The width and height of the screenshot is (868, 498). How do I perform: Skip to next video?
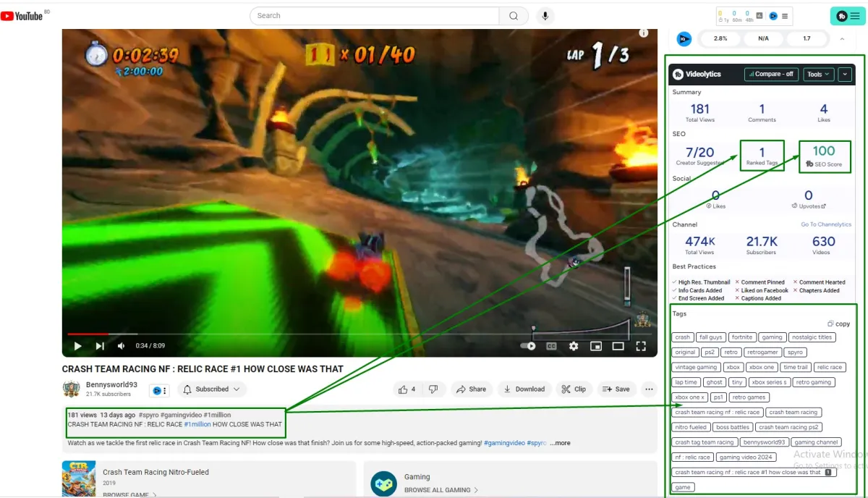(100, 347)
